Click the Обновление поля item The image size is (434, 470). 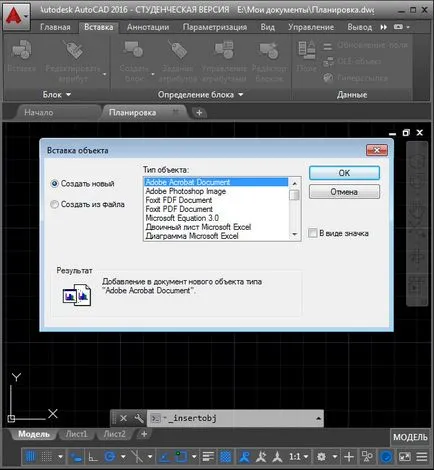(x=365, y=45)
